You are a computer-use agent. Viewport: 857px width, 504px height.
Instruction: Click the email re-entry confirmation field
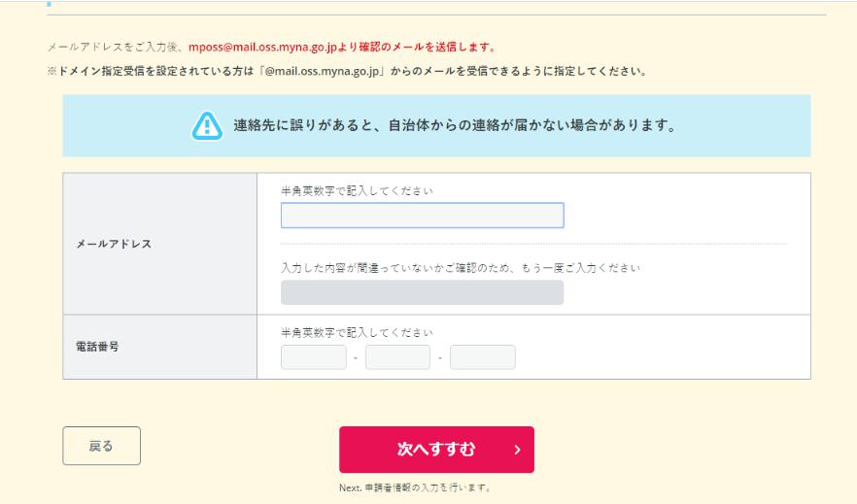[x=422, y=293]
